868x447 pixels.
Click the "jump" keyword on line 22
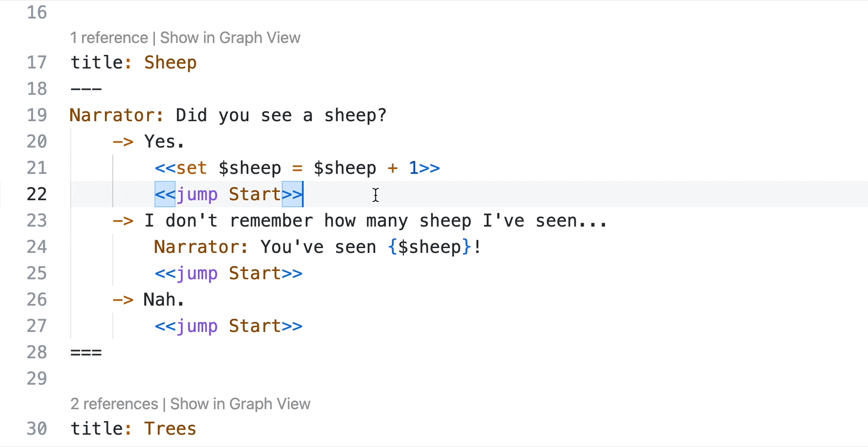197,194
